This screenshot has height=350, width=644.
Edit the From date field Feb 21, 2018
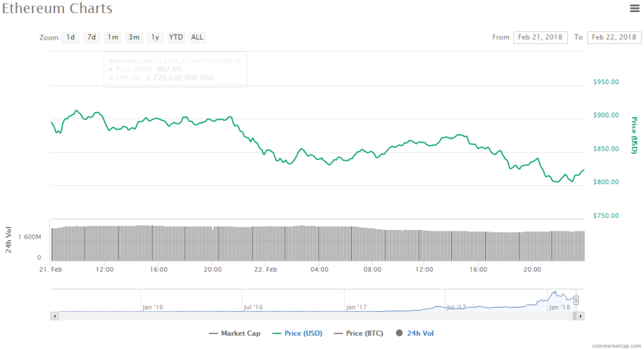click(x=540, y=37)
